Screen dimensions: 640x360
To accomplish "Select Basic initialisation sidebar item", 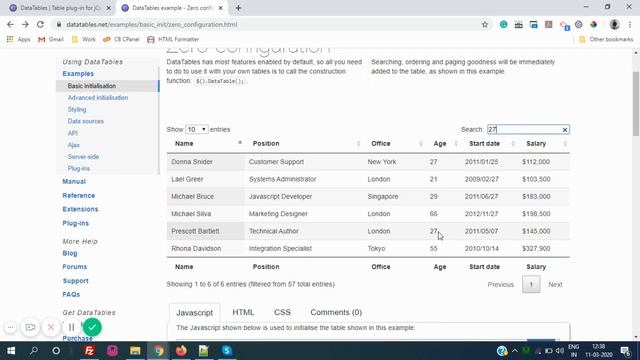I will (x=92, y=86).
